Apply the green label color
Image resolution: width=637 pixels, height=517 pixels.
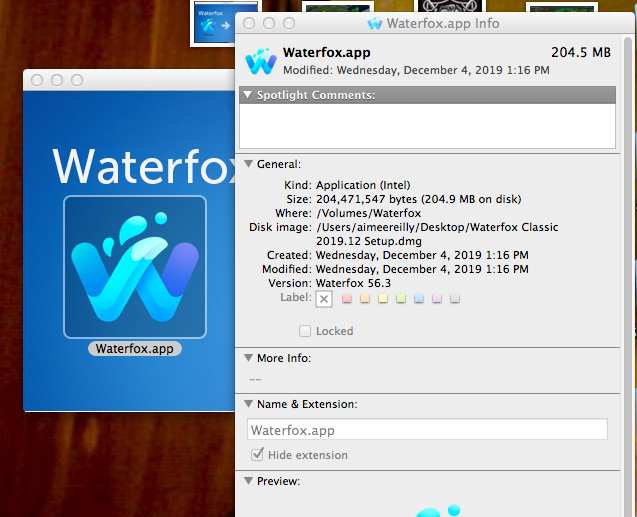401,299
